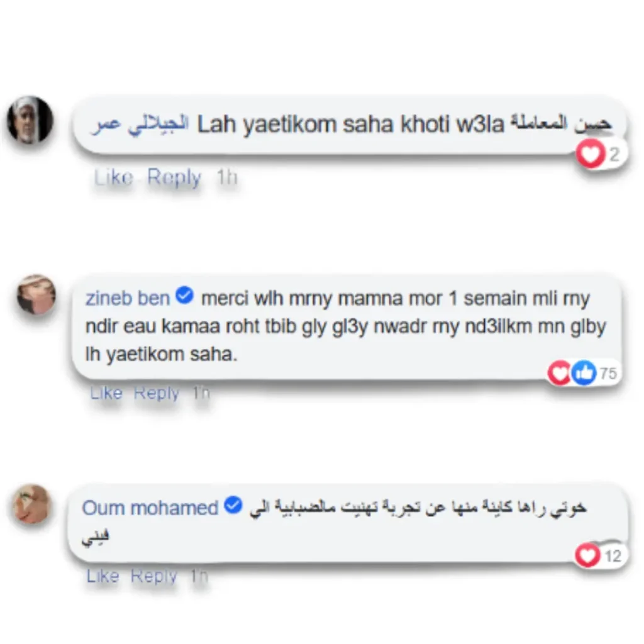Reply to Oum mohamed's comment
Screen dimensions: 644x644
tap(153, 576)
